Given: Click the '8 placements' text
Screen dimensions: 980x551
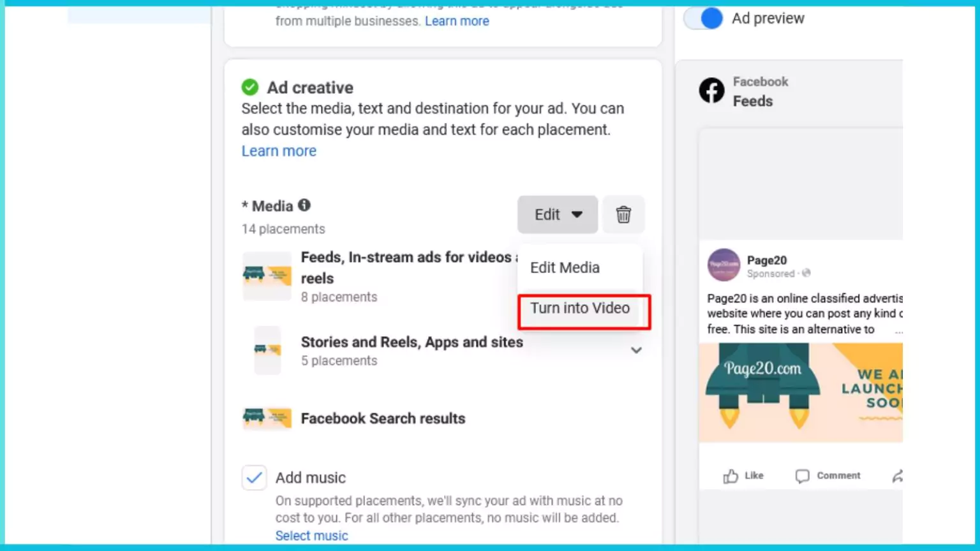Looking at the screenshot, I should [339, 297].
